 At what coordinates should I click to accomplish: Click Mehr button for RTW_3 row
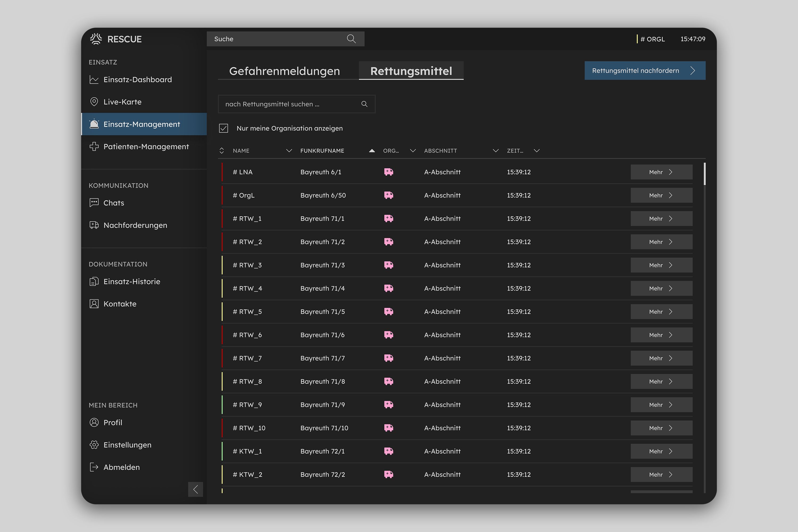coord(661,265)
